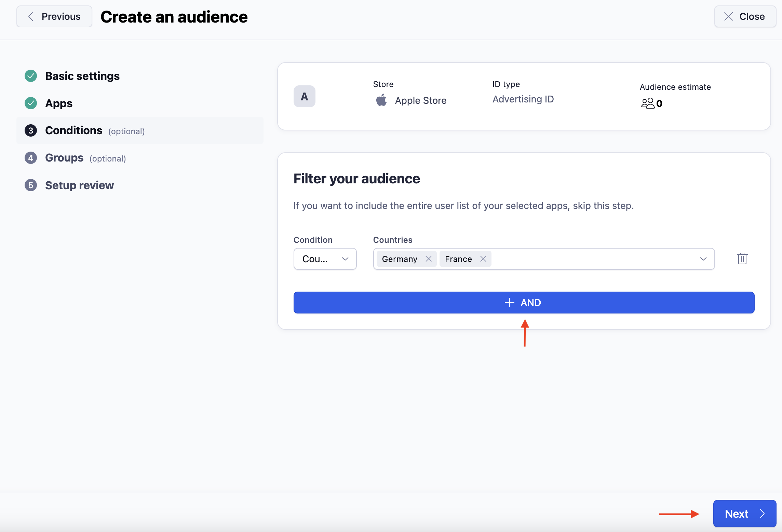Click the step 4 number badge

pyautogui.click(x=31, y=158)
